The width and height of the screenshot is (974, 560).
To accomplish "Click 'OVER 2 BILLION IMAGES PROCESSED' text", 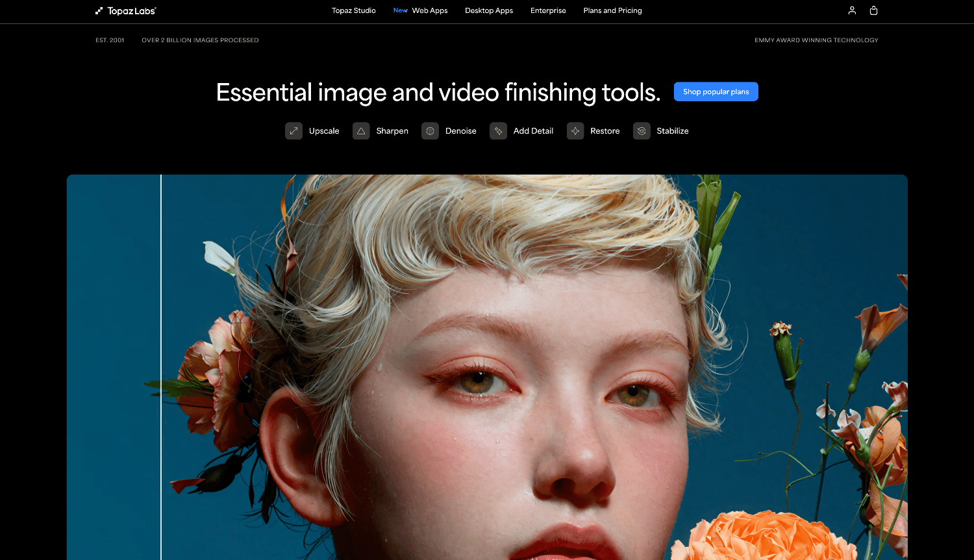I will point(200,40).
